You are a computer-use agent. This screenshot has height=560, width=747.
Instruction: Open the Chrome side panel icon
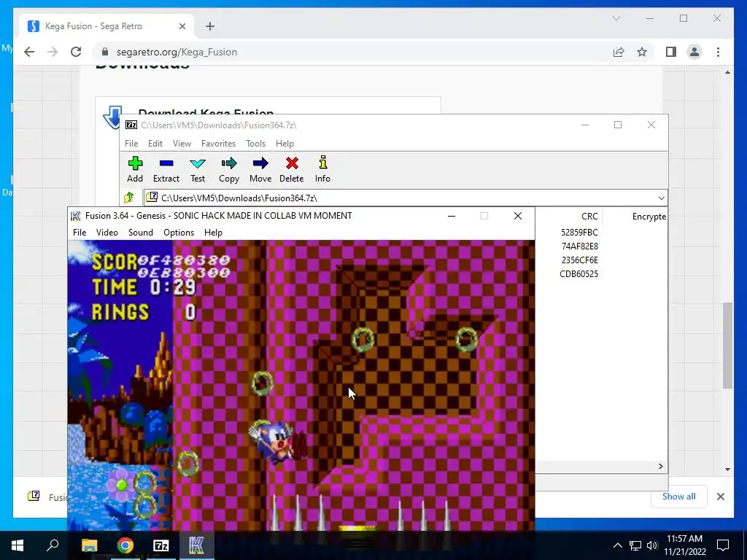pos(671,52)
